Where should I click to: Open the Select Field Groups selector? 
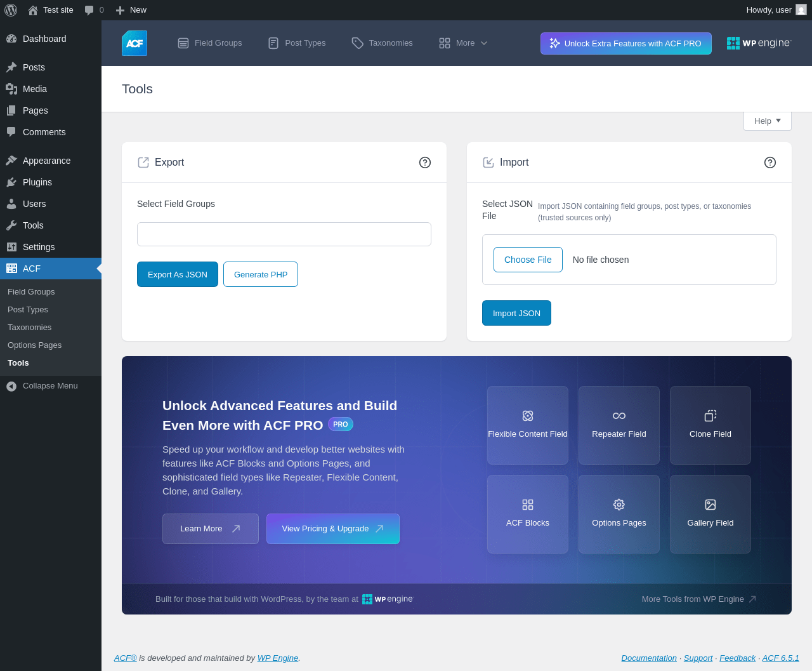284,234
